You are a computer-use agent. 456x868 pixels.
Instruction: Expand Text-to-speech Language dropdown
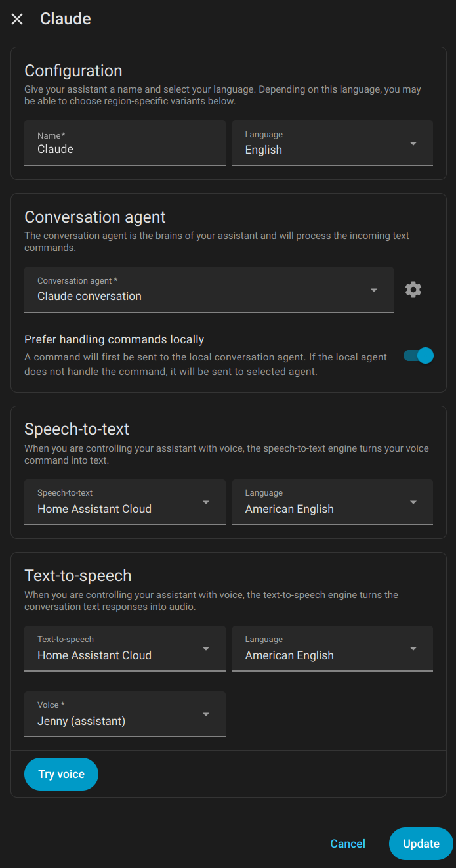click(332, 649)
